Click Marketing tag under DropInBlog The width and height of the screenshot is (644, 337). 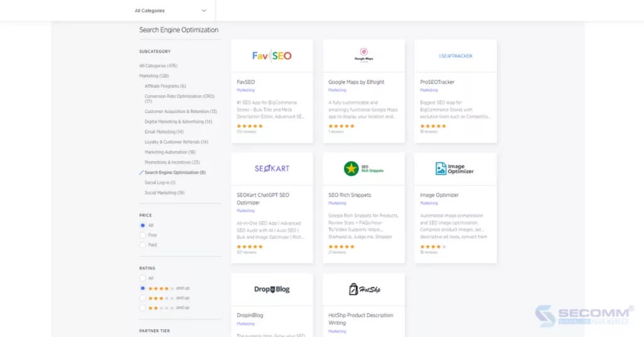tap(245, 323)
